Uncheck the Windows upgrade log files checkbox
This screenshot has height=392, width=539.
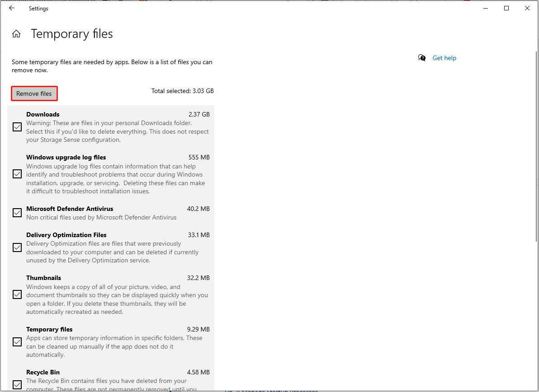[17, 174]
